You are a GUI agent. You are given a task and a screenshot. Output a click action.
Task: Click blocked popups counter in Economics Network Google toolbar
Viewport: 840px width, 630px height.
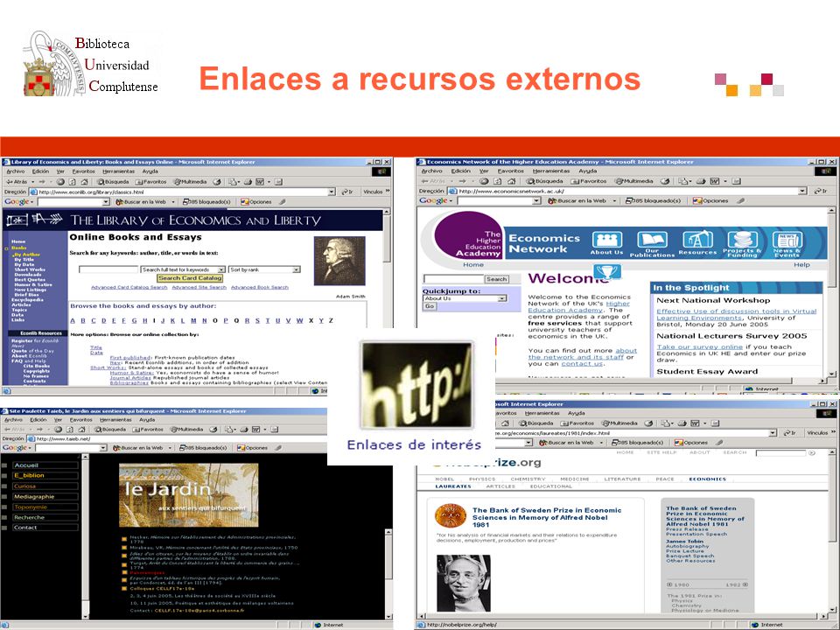(654, 201)
